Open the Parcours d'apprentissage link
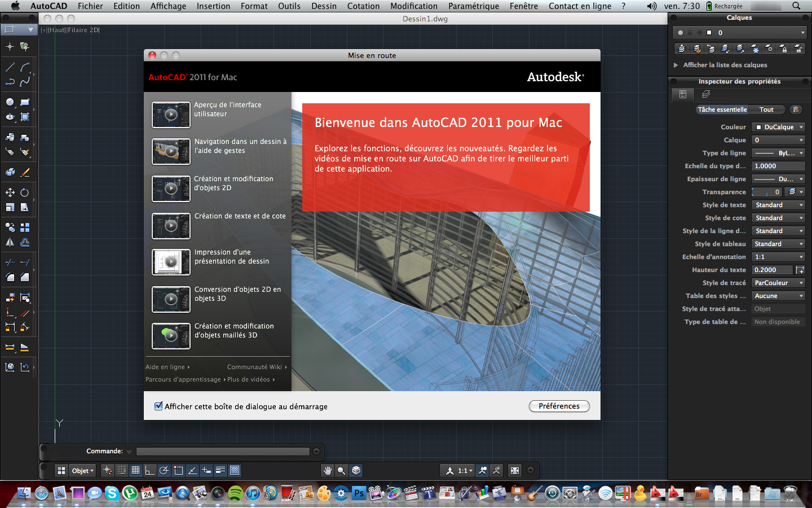 coord(185,379)
